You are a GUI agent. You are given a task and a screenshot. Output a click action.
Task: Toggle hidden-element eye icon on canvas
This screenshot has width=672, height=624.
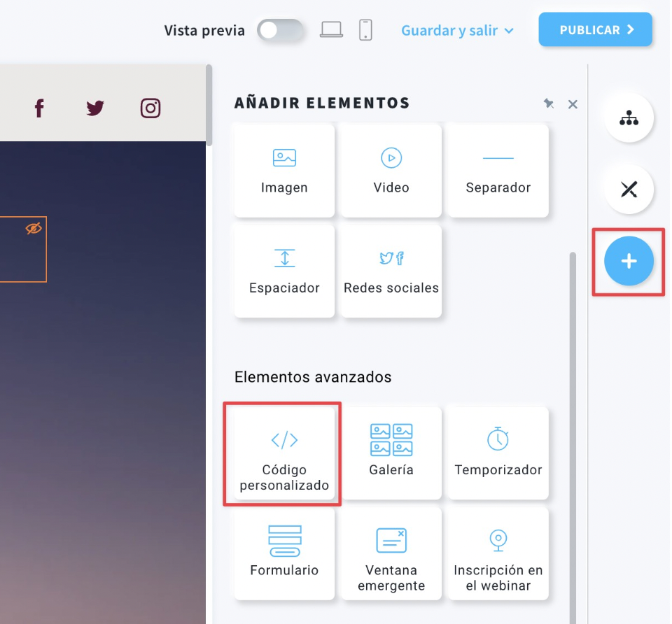(34, 228)
